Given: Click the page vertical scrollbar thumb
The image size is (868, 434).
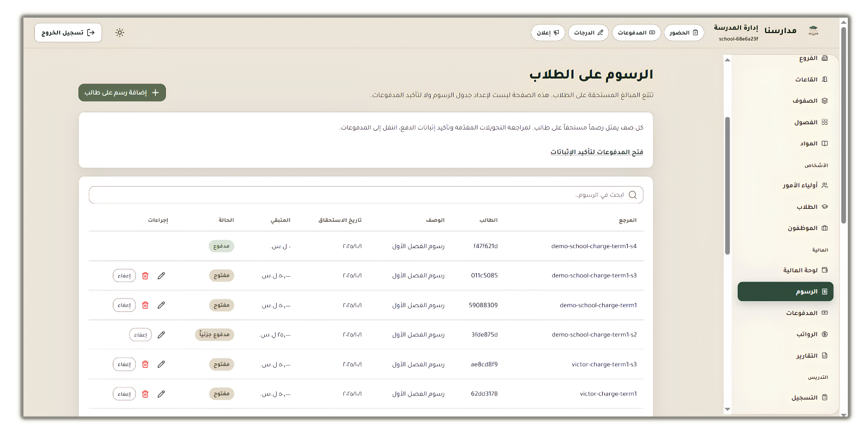Looking at the screenshot, I should 844,125.
